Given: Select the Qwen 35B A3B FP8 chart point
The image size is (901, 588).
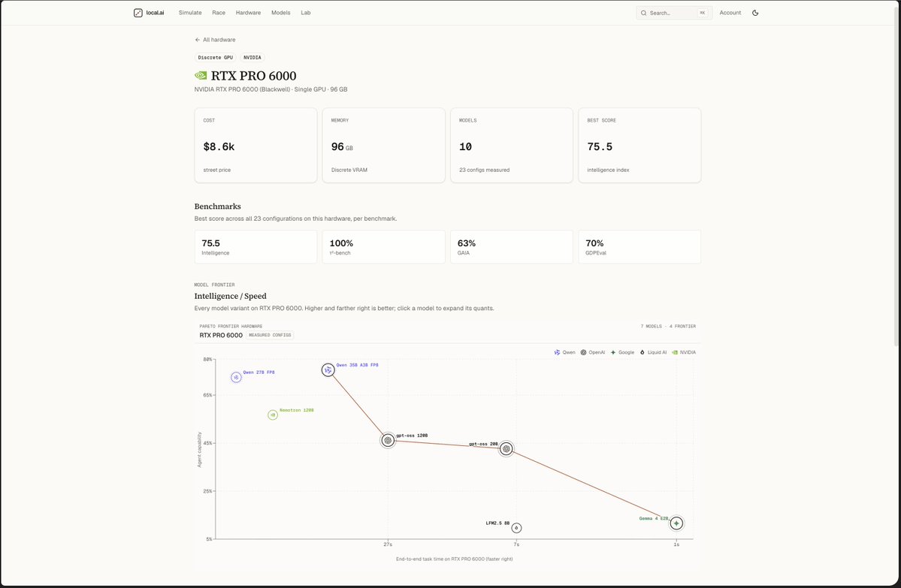Looking at the screenshot, I should coord(328,369).
